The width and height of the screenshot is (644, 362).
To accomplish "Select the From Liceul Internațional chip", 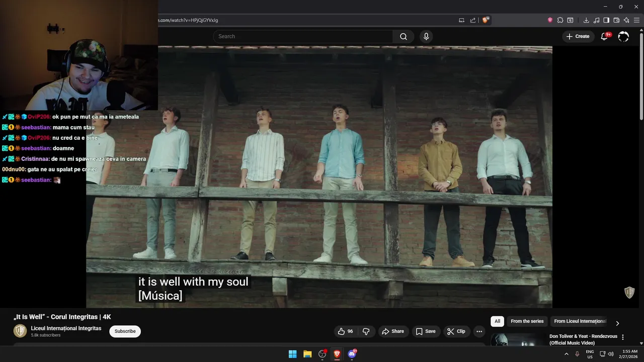I will point(580,321).
